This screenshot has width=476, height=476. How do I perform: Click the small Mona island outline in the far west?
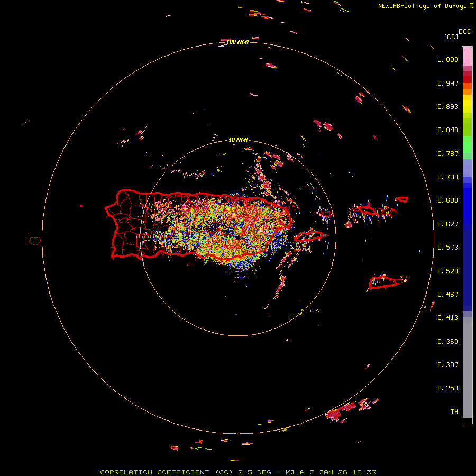(x=35, y=241)
